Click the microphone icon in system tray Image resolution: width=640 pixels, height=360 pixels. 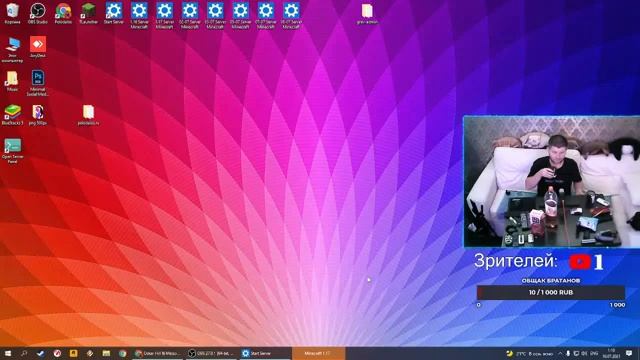click(x=568, y=353)
